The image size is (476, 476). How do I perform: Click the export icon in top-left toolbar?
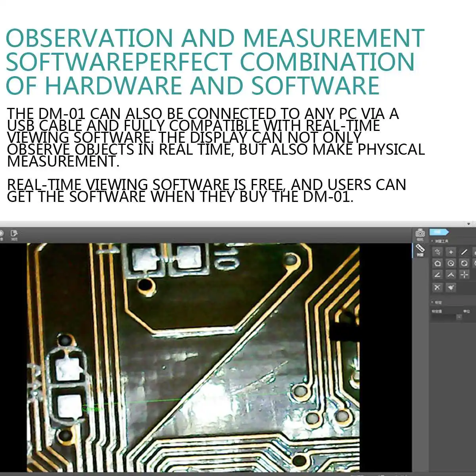coord(14,233)
